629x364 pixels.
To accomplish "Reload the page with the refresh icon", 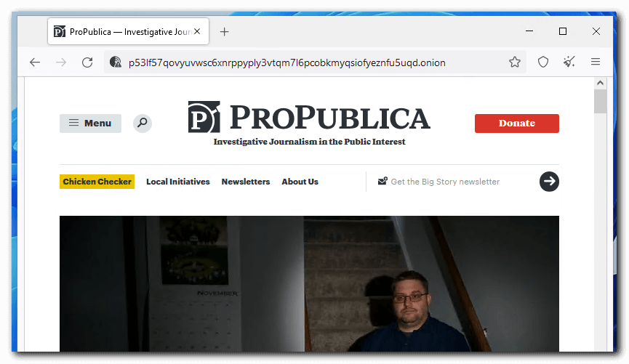I will [x=87, y=62].
